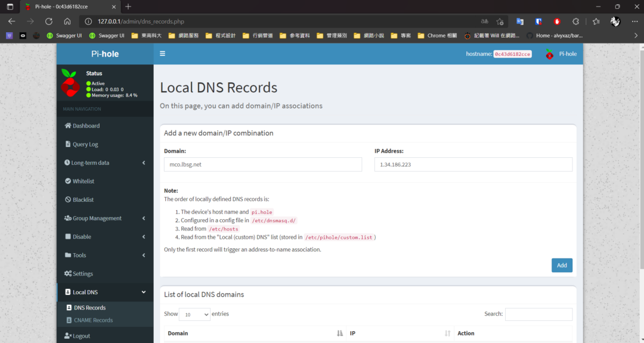Click the Action column header

513,333
